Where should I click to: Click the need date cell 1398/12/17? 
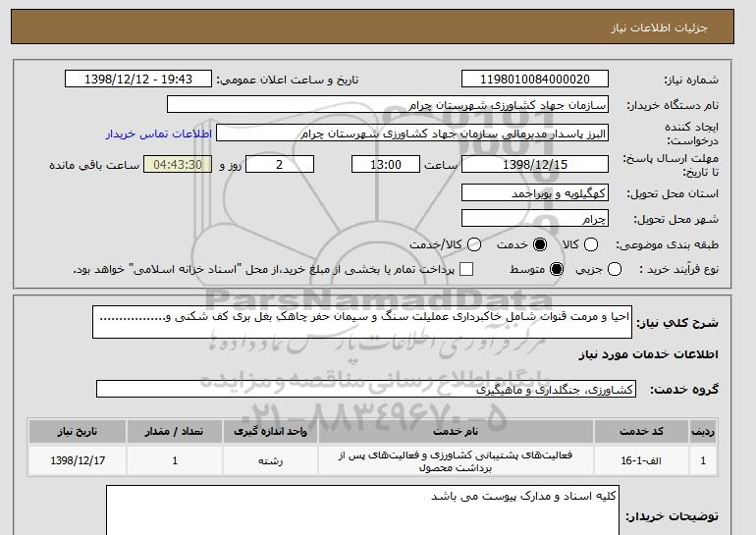(78, 460)
